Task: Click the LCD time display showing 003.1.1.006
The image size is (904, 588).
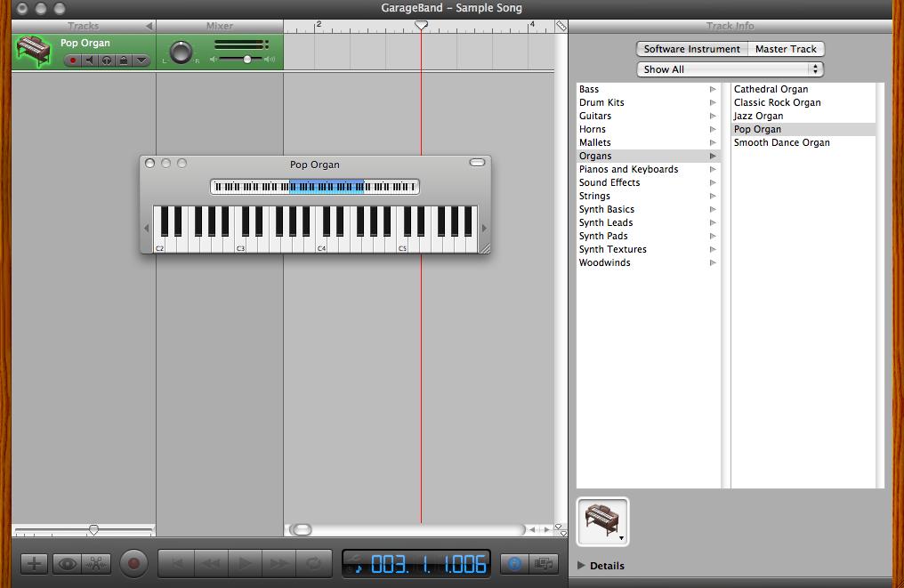Action: [428, 564]
